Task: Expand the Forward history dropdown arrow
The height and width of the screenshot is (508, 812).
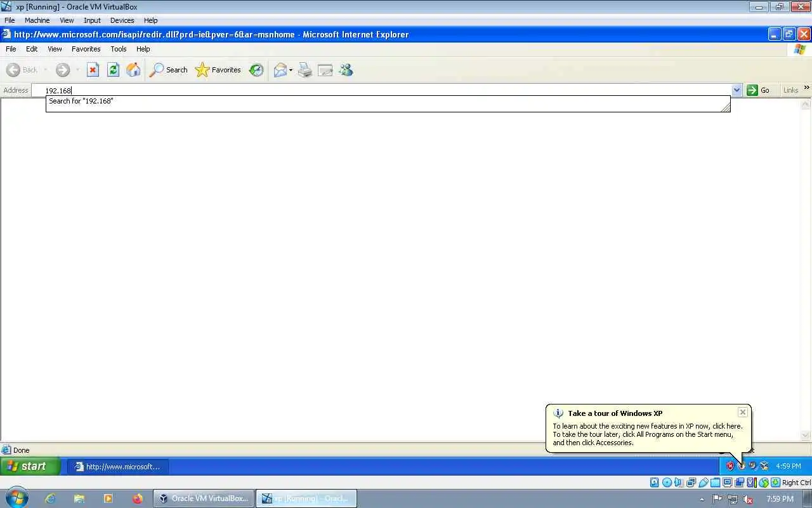Action: pos(77,70)
